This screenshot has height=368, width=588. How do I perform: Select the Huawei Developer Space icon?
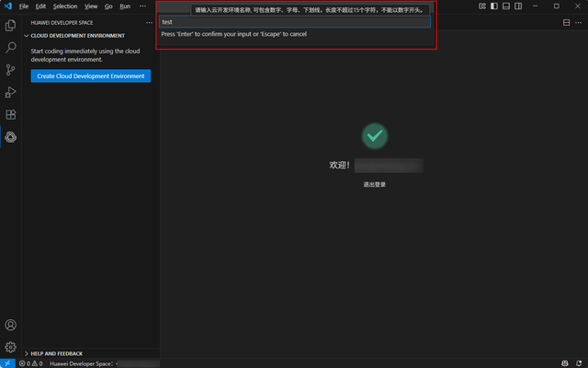11,137
